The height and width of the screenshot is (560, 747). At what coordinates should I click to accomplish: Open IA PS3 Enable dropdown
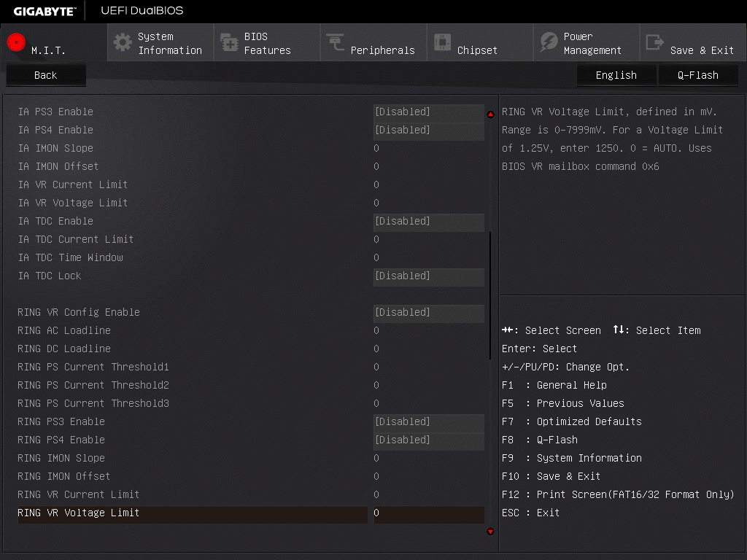click(x=429, y=112)
